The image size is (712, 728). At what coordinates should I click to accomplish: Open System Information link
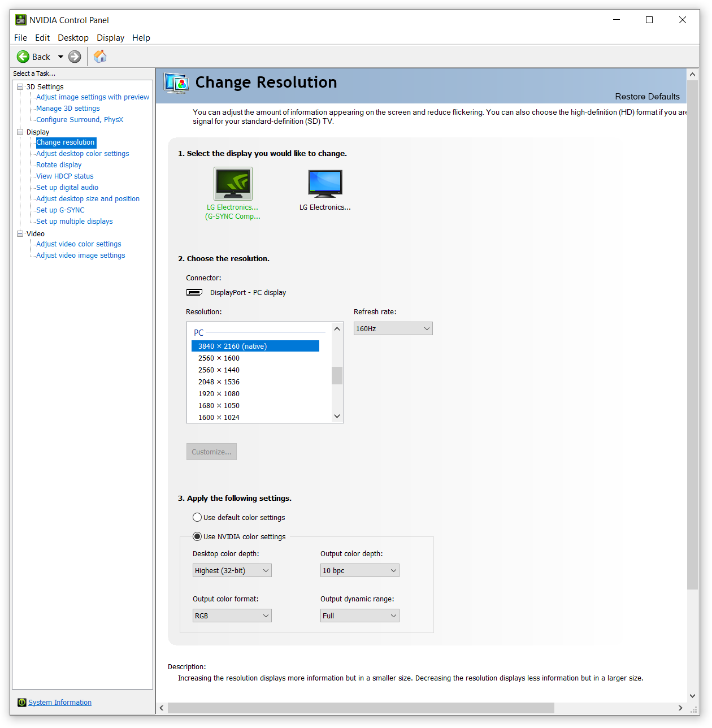pyautogui.click(x=60, y=702)
